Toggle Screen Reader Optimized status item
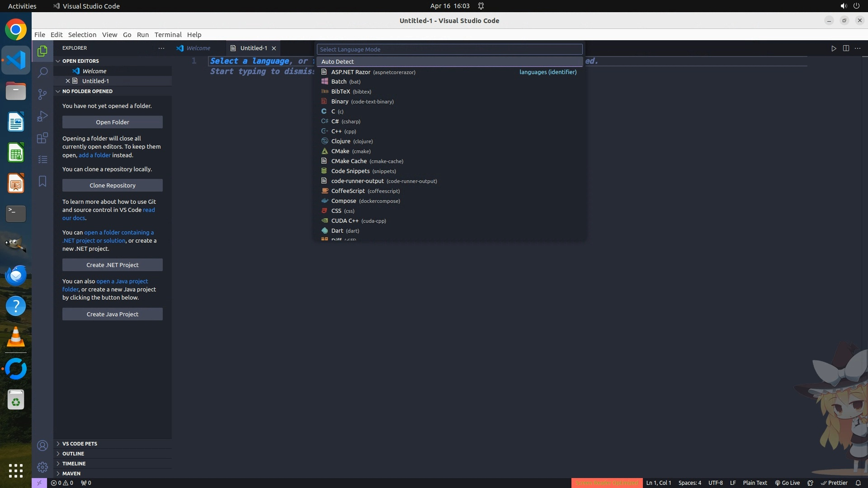Viewport: 868px width, 488px height. [x=606, y=483]
